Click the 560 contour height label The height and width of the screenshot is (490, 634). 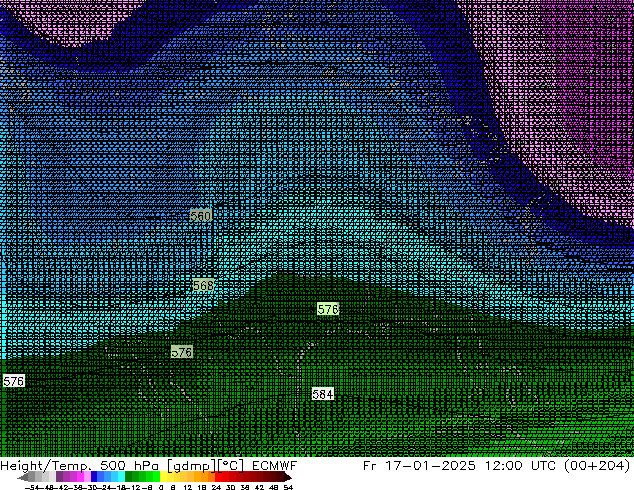201,216
